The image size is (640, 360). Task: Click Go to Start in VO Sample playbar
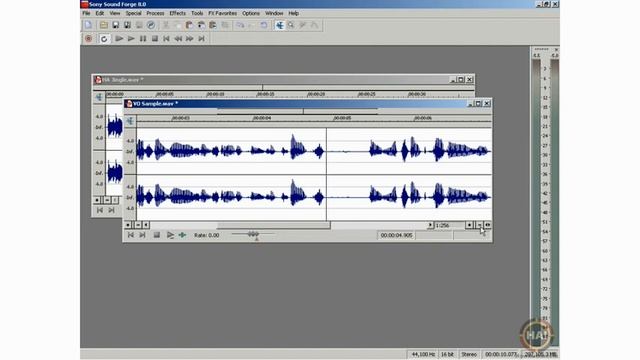131,235
